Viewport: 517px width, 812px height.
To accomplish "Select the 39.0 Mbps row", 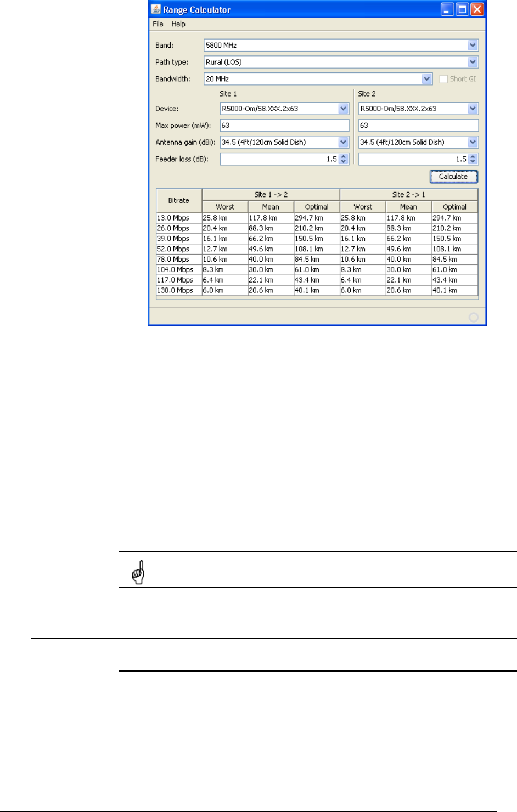I will tap(317, 239).
